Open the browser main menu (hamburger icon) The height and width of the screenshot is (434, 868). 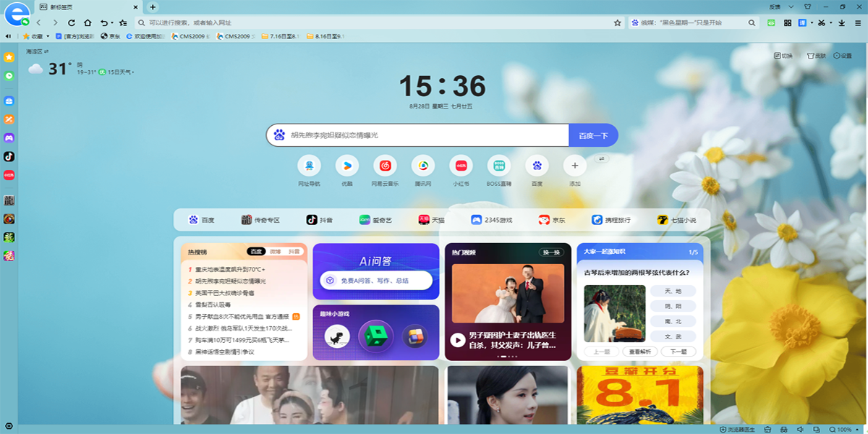(857, 23)
